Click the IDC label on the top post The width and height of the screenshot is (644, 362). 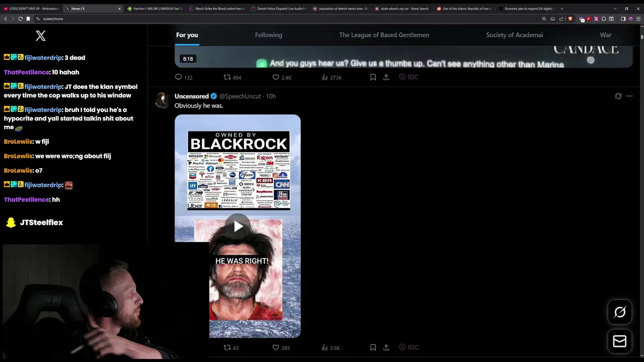409,77
